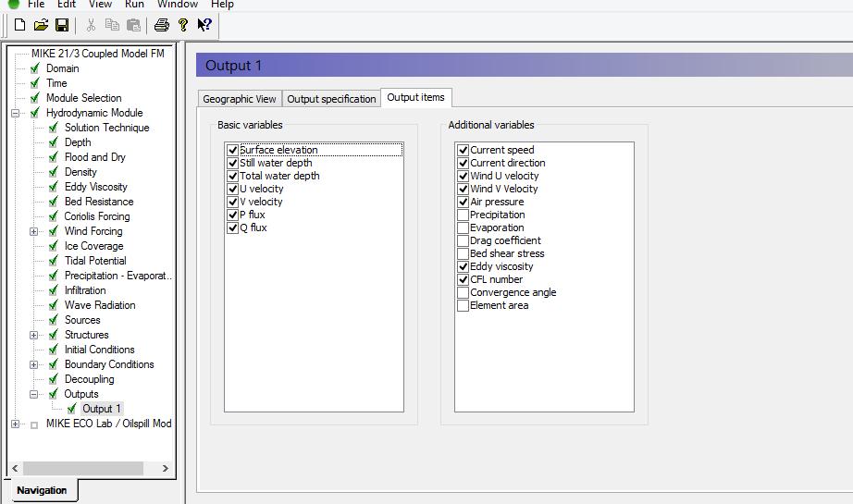
Task: Click the checkmark icon beside Infiltration
Action: coord(54,290)
